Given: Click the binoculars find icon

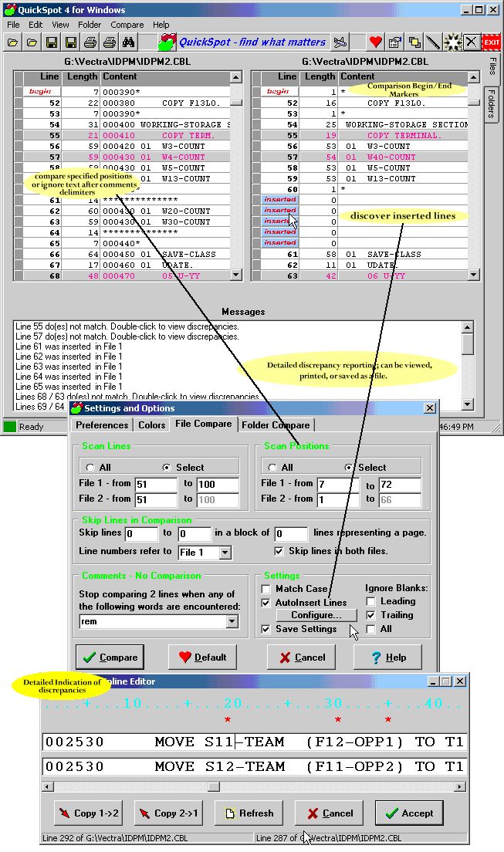Looking at the screenshot, I should click(x=129, y=42).
